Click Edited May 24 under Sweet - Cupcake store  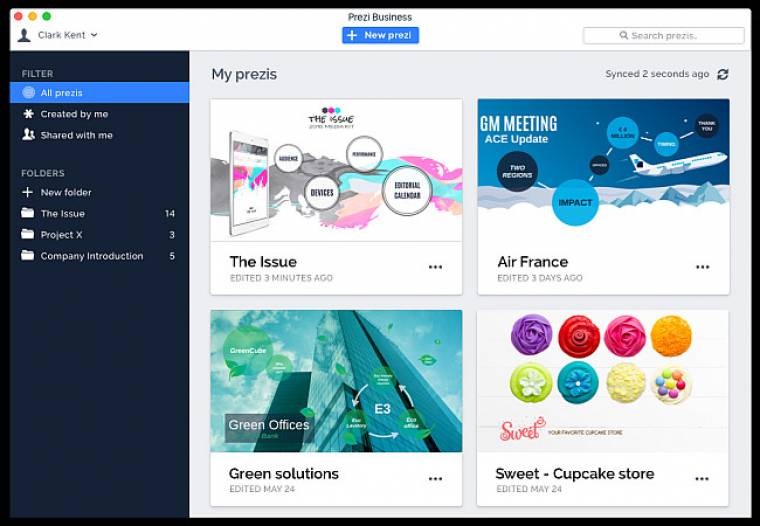click(529, 489)
